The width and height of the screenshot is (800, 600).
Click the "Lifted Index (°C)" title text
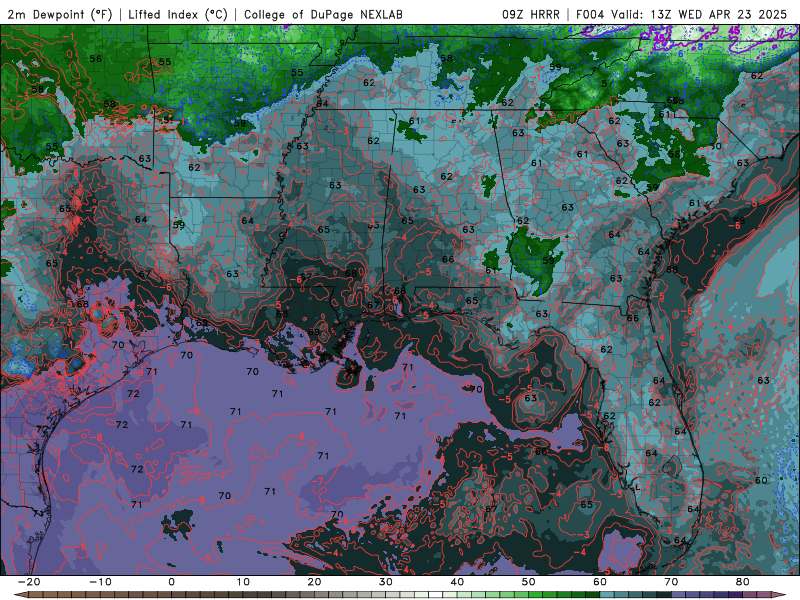[178, 14]
